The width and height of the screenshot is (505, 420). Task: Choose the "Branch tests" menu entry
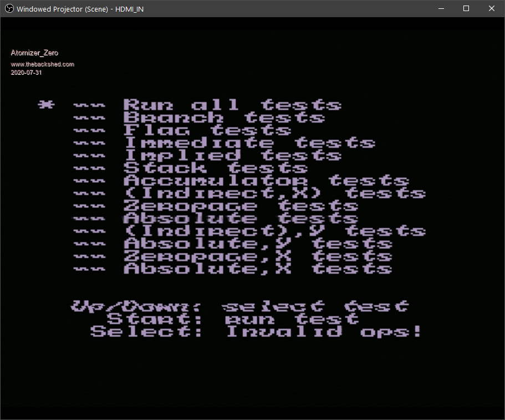coord(223,117)
